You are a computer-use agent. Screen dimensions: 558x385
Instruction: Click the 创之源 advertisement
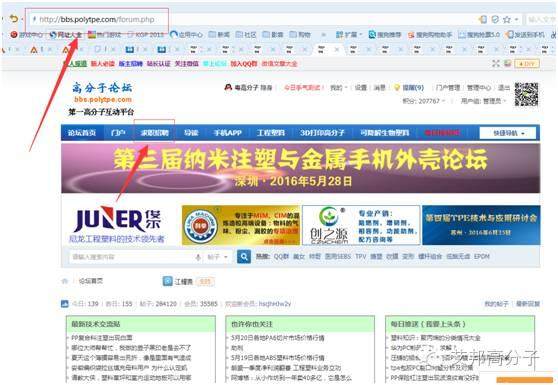click(x=361, y=225)
